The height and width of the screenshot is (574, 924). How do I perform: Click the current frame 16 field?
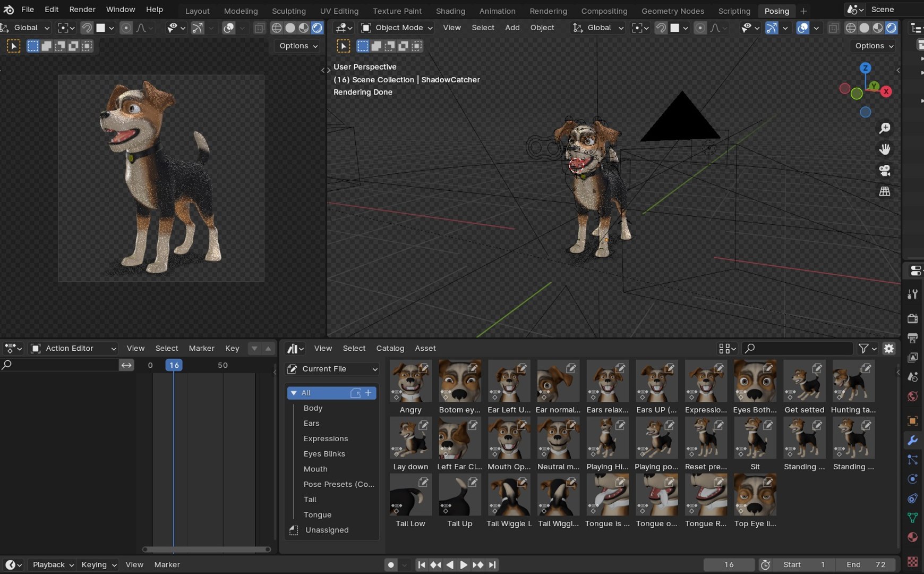point(729,565)
